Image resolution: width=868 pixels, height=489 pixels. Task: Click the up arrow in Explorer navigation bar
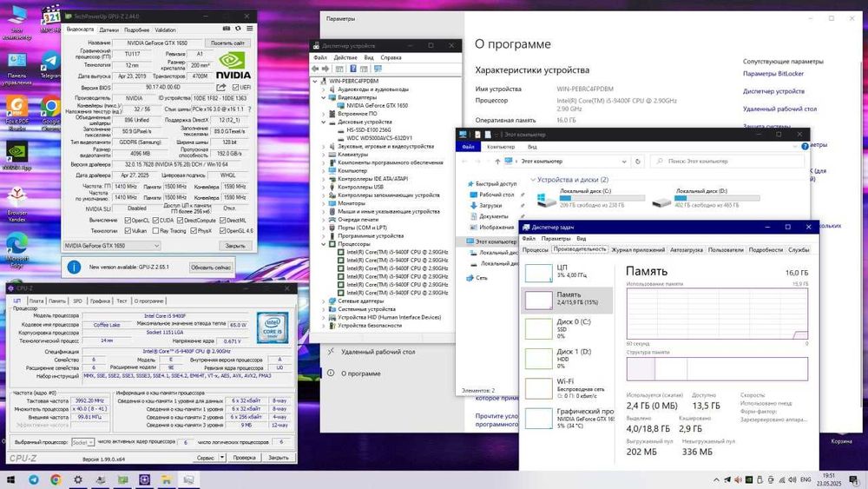(x=497, y=162)
